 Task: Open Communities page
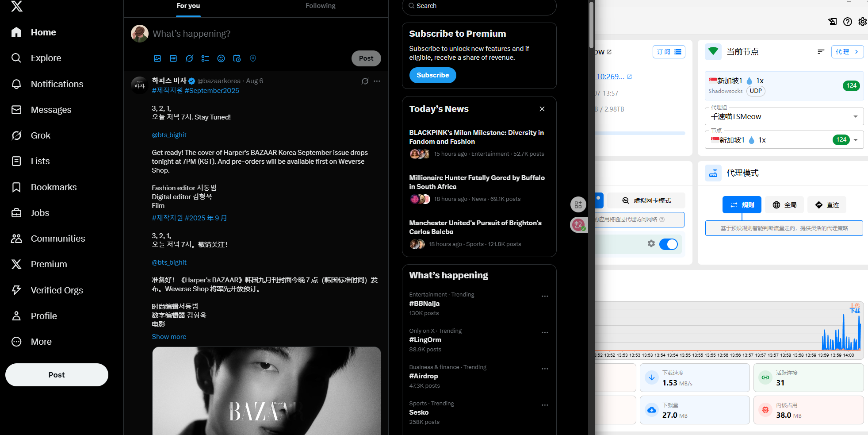tap(48, 239)
